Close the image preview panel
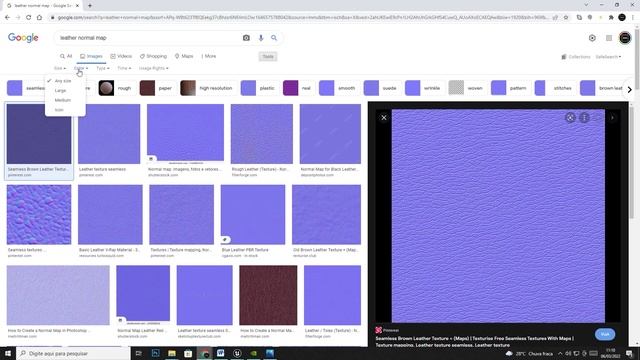The image size is (640, 360). 384,118
